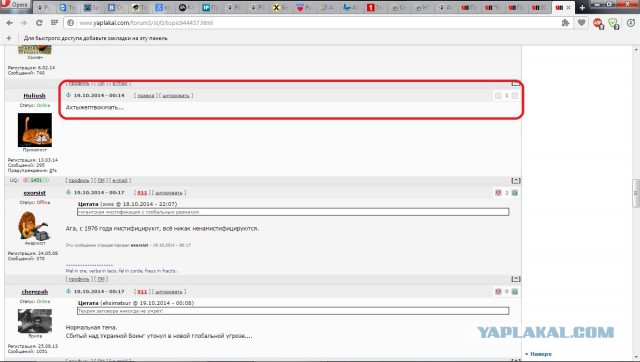Select the active yaplakal tab
The width and height of the screenshot is (640, 362).
(x=563, y=7)
